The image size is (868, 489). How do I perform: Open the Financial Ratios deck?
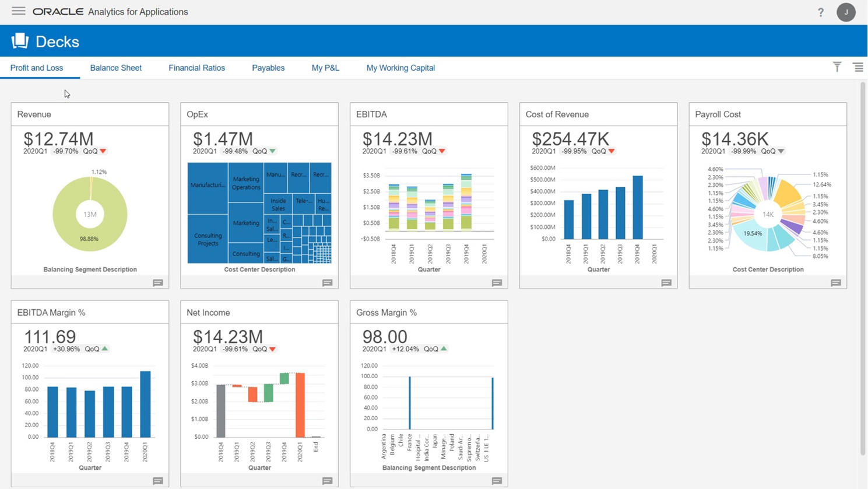pos(196,68)
